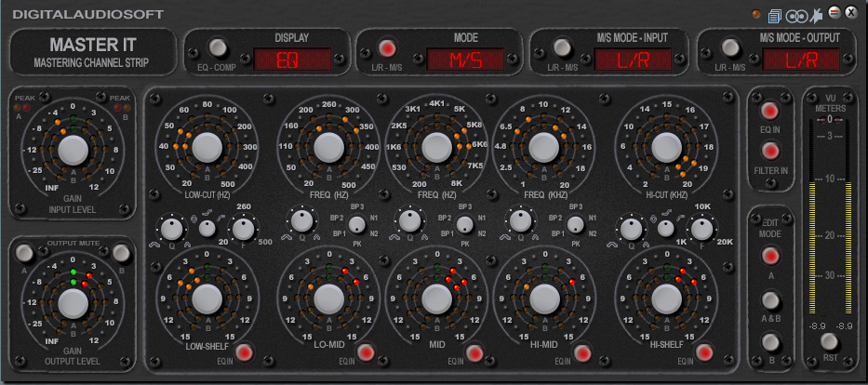This screenshot has height=385, width=868.
Task: Click the 200–8K FREQ (HZ) knob
Action: pos(436,147)
